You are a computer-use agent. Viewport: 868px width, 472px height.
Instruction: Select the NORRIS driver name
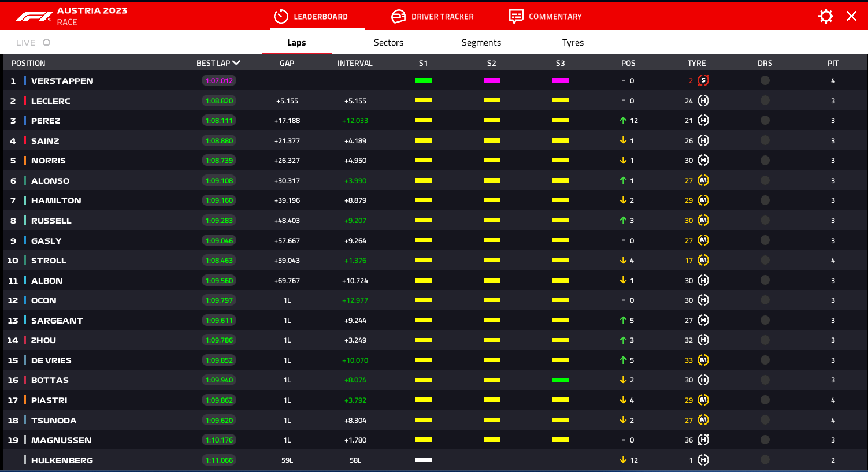tap(49, 161)
